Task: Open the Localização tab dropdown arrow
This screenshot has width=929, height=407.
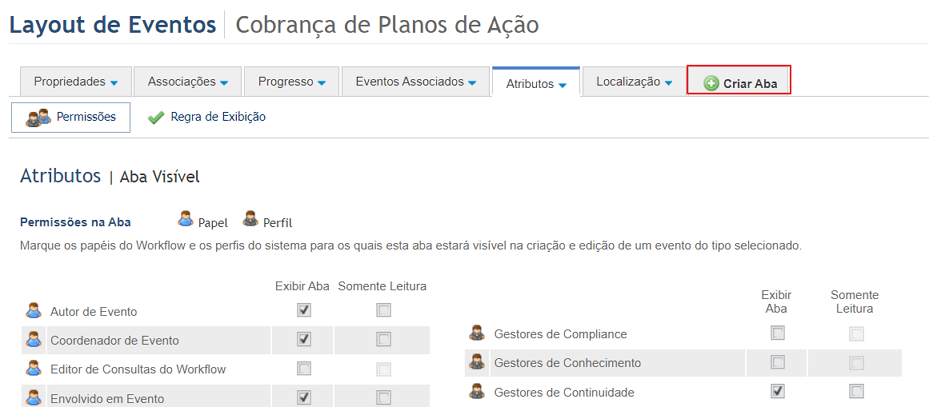Action: click(x=668, y=83)
